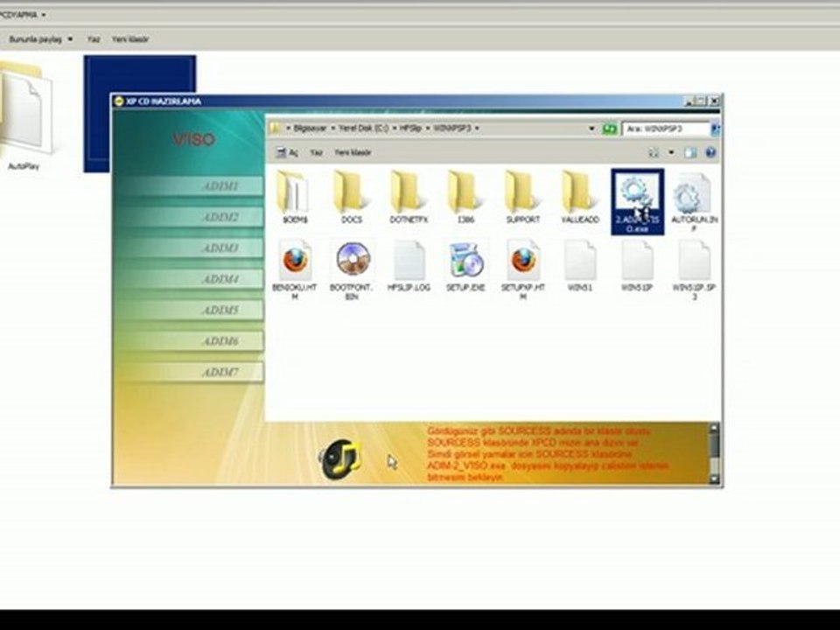
Task: Select the BOOTFONT.BIN file
Action: (x=352, y=269)
